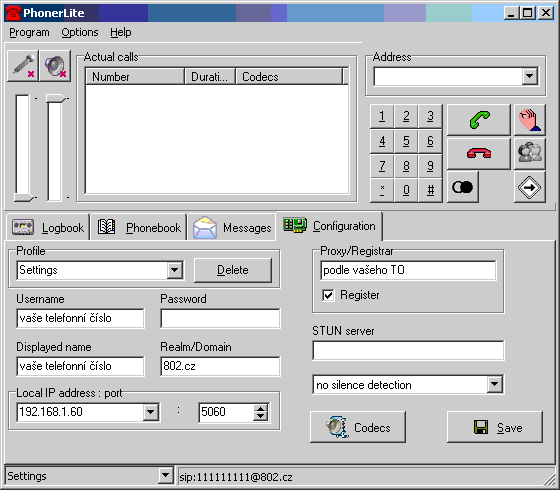The image size is (560, 490).
Task: Dial the keypad hash key
Action: point(430,190)
